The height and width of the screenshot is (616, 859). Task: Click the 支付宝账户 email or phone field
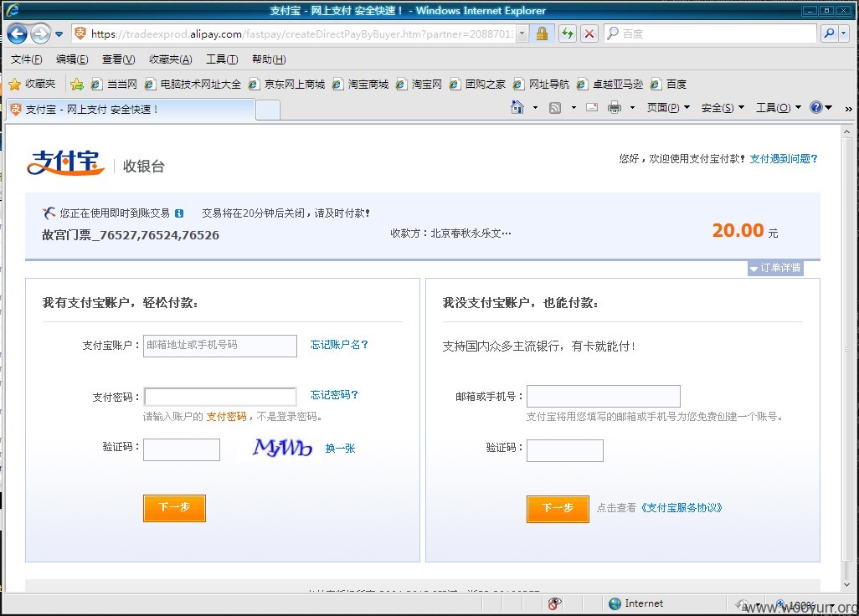click(x=220, y=346)
